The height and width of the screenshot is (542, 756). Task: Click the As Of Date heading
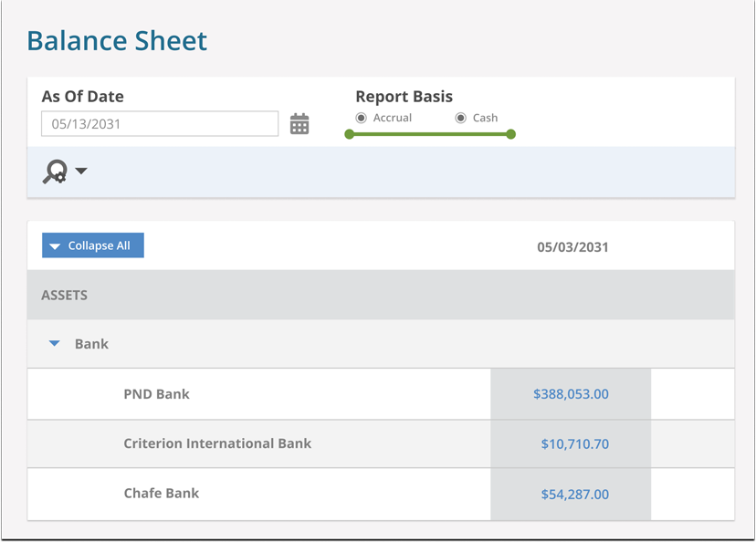pyautogui.click(x=82, y=97)
